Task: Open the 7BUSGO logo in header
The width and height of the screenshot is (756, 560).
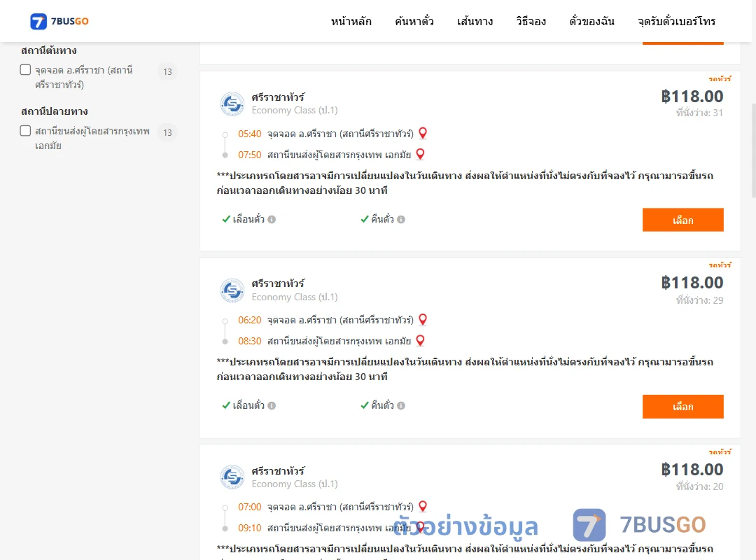Action: [59, 21]
